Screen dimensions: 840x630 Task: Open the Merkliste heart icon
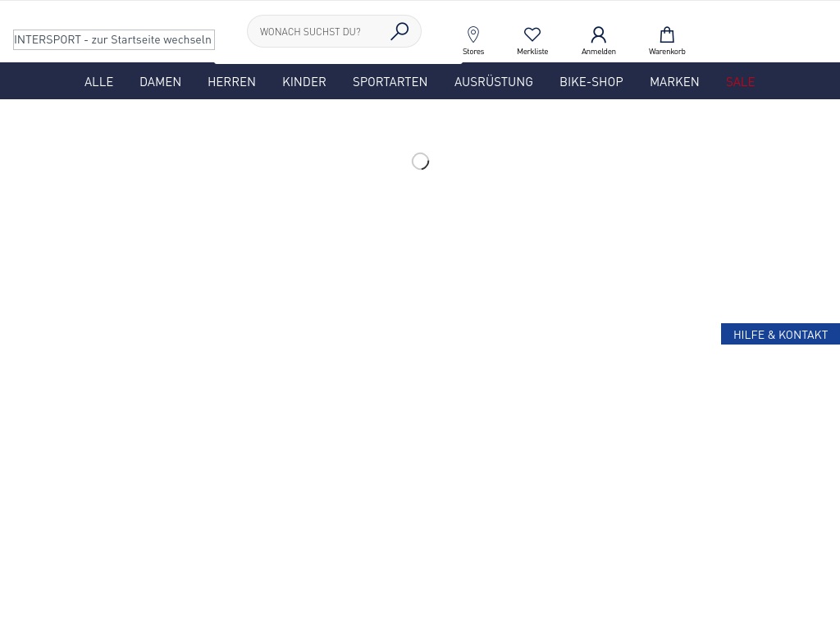pyautogui.click(x=532, y=34)
